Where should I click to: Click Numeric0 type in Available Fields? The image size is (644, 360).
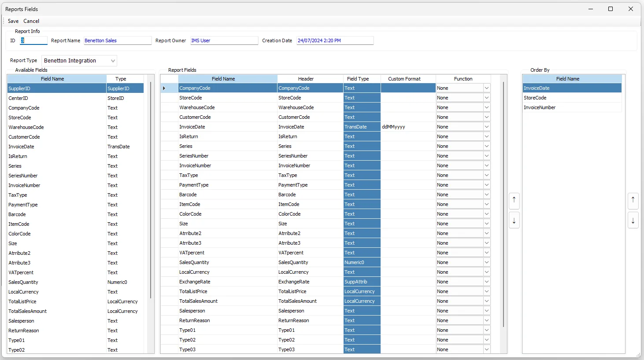point(125,282)
